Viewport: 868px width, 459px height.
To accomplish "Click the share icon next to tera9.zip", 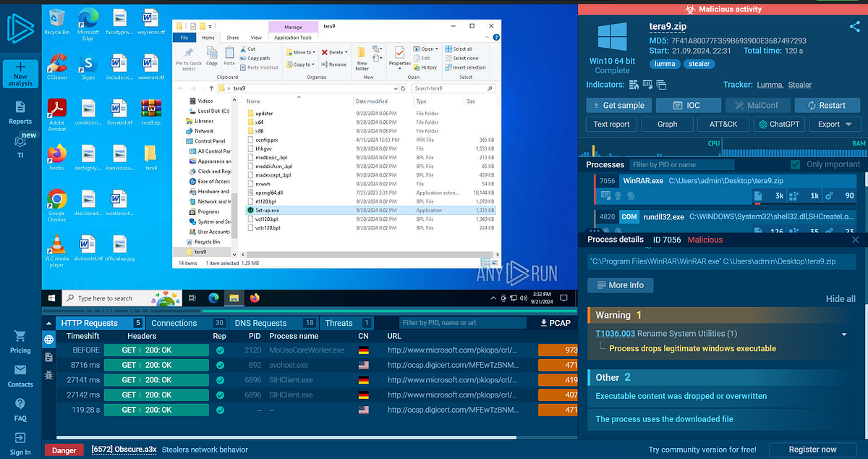I will point(854,27).
